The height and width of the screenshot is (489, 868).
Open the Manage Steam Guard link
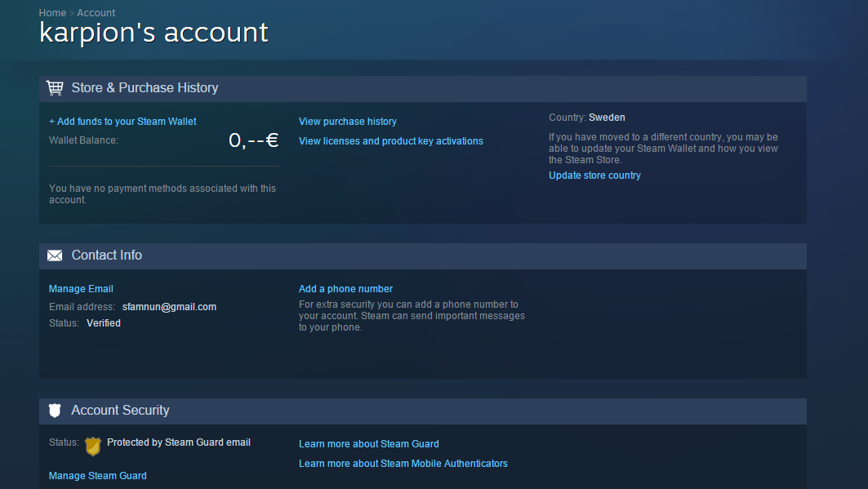click(97, 476)
